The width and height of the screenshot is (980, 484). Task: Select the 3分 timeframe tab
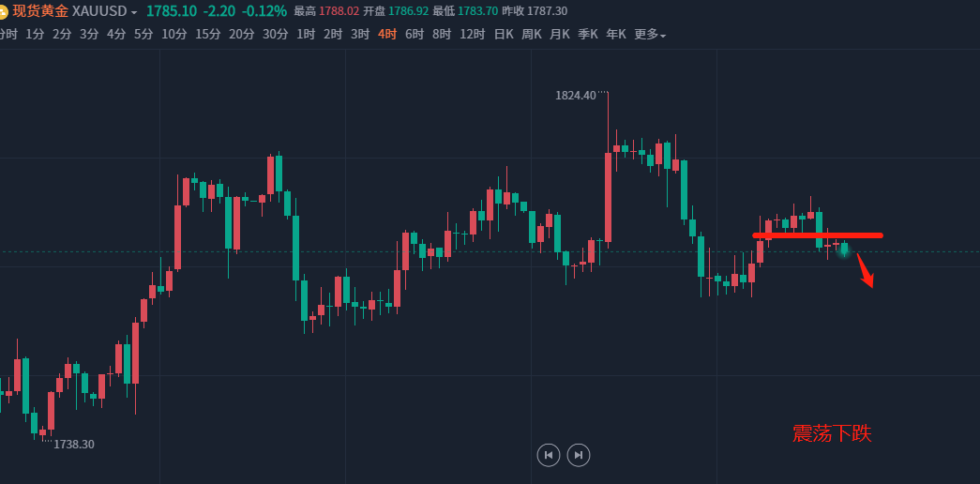[x=89, y=35]
